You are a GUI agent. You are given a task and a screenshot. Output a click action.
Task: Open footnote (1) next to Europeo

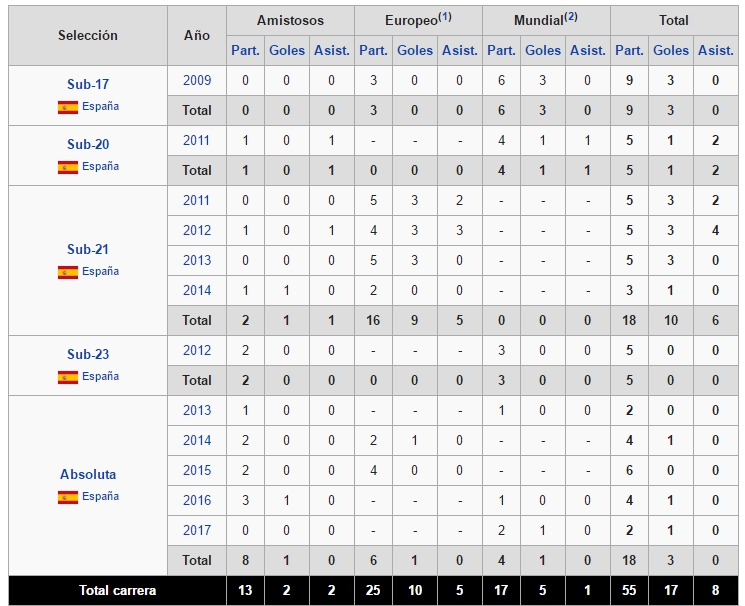pos(445,17)
